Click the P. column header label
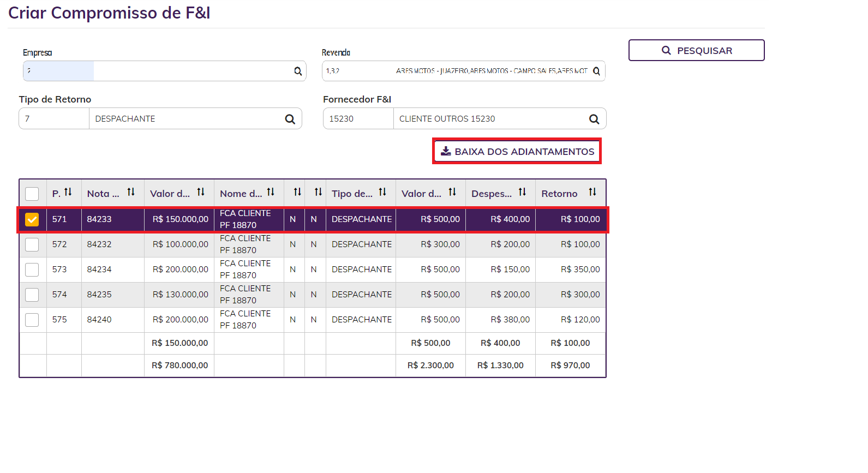868x473 pixels. pos(56,194)
